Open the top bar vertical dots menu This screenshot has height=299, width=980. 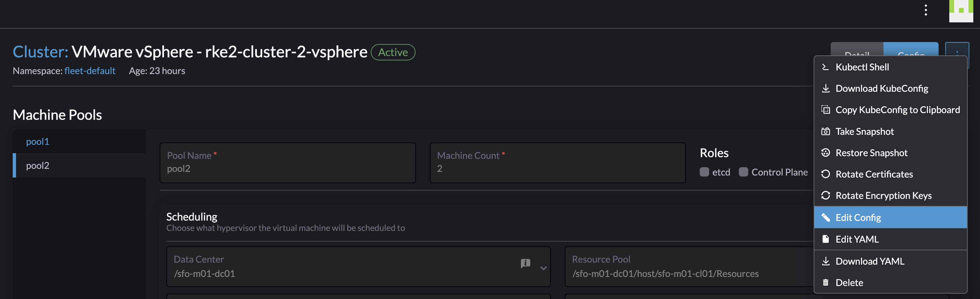926,10
